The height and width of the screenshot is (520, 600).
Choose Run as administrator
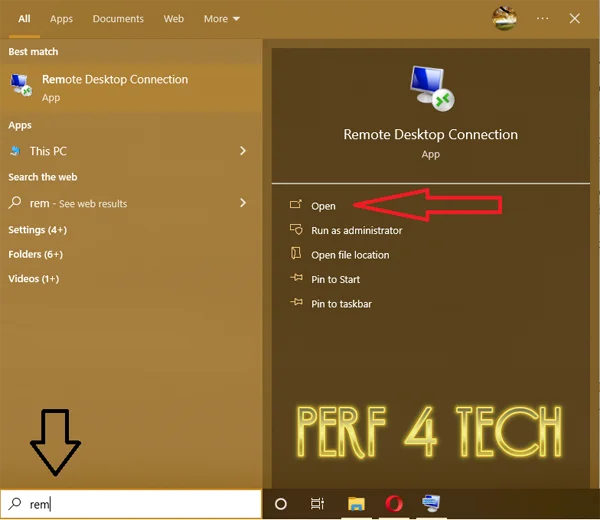click(x=357, y=230)
